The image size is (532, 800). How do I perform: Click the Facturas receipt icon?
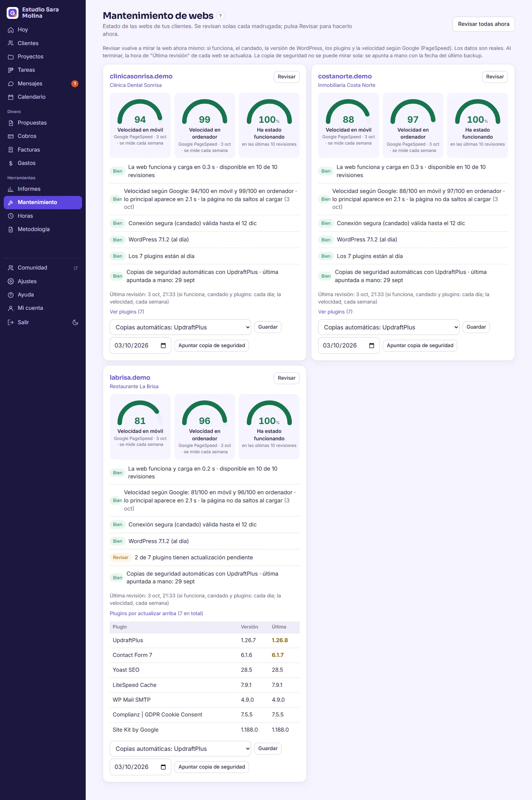point(11,150)
